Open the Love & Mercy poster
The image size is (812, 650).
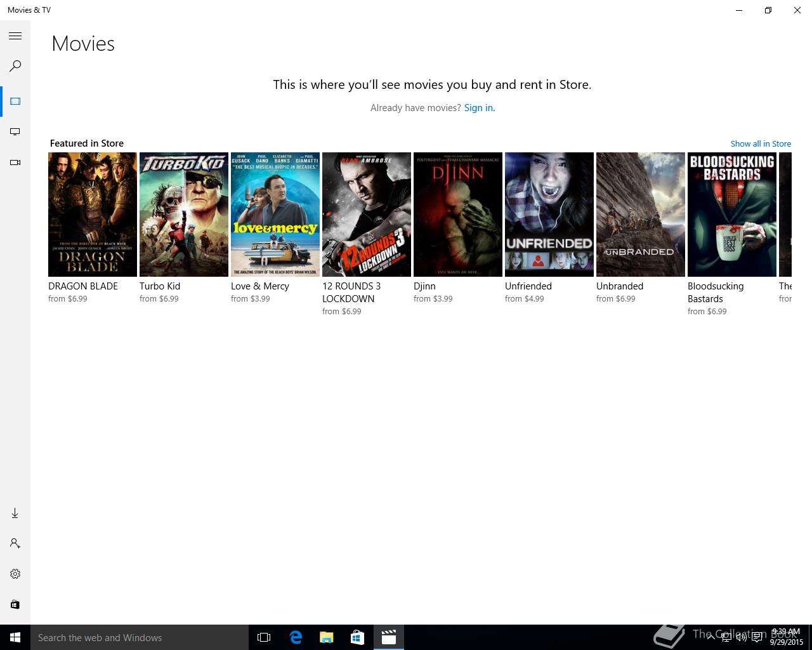[275, 215]
